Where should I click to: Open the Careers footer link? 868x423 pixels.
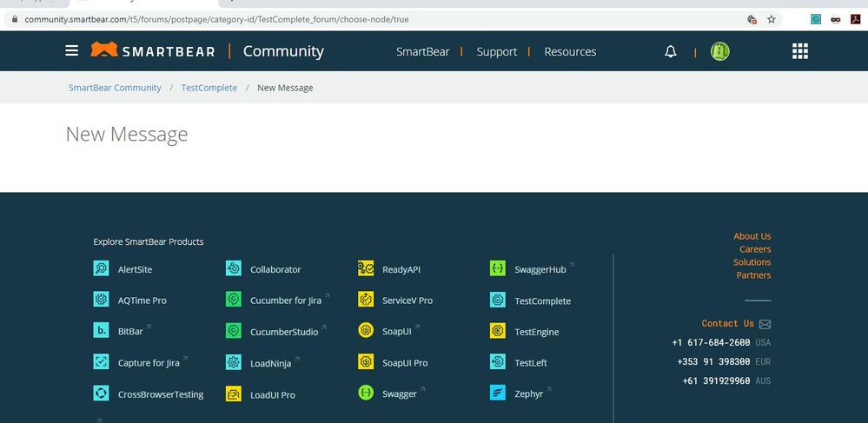coord(754,249)
